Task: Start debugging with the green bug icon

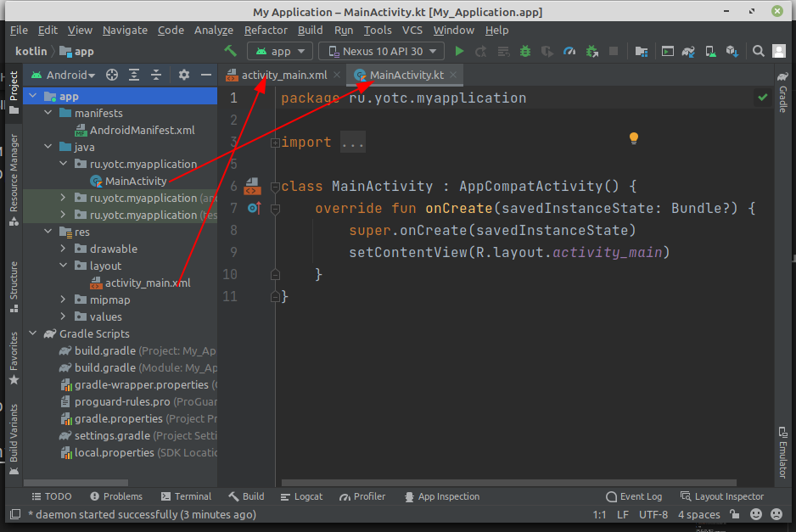Action: [x=525, y=51]
